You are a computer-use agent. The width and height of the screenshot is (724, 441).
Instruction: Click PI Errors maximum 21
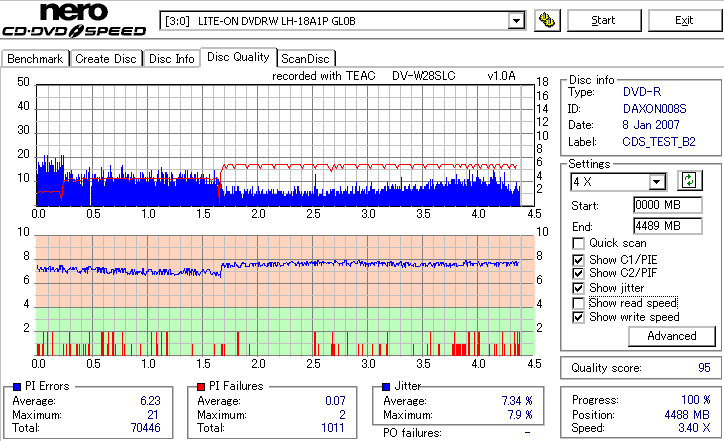[x=153, y=415]
